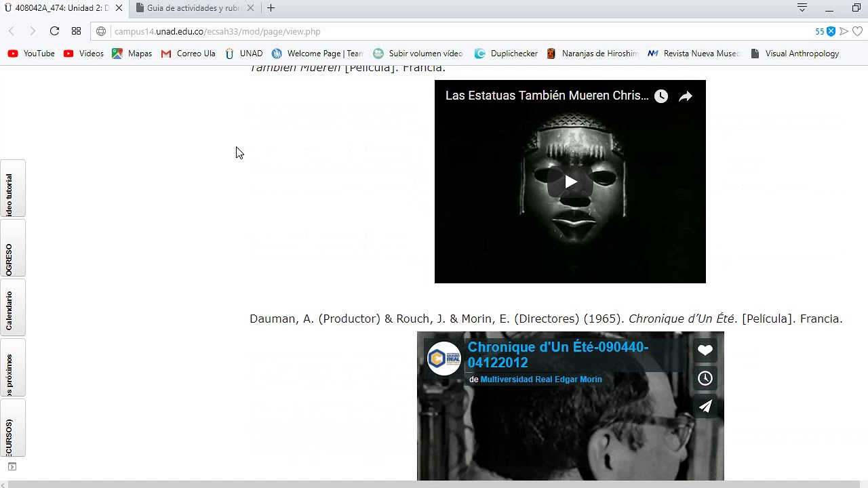Open the UNAD bookmark
The image size is (868, 488).
[243, 54]
